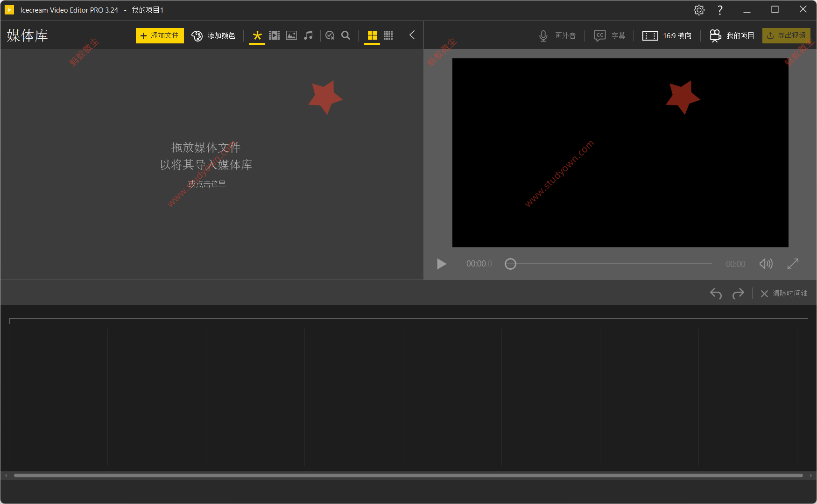
Task: Select the starred all-media filter tab
Action: tap(257, 35)
